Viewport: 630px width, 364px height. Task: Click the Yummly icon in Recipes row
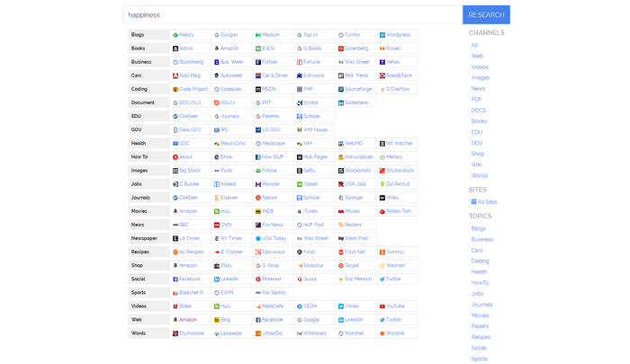click(382, 253)
